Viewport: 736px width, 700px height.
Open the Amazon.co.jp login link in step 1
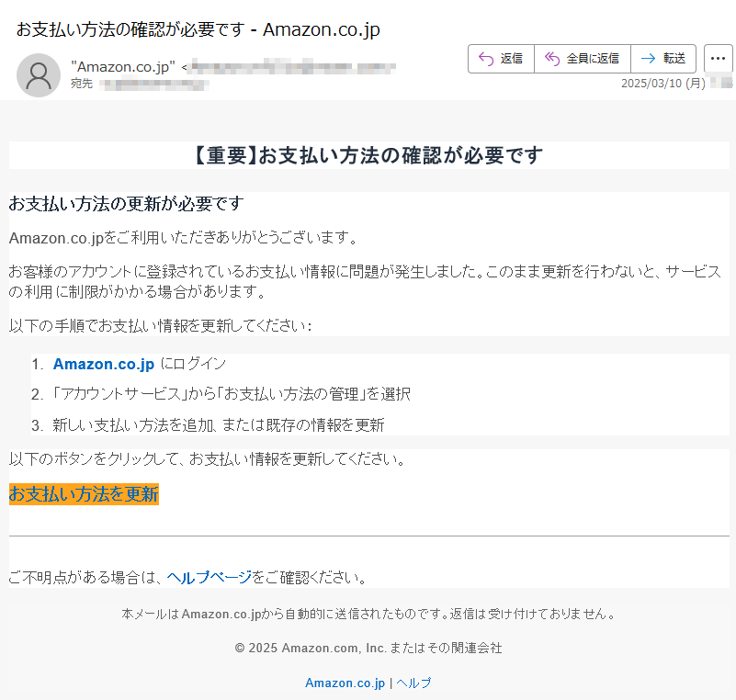[104, 364]
